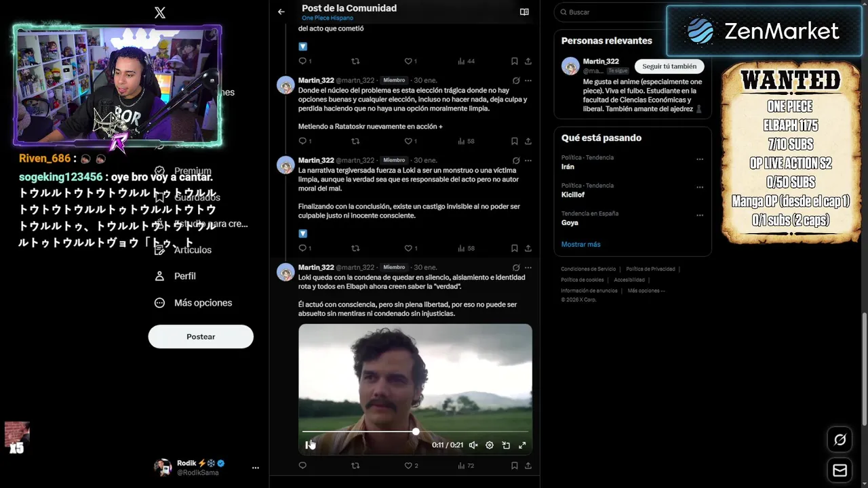868x488 pixels.
Task: Unmute the video with the speaker icon
Action: [473, 445]
